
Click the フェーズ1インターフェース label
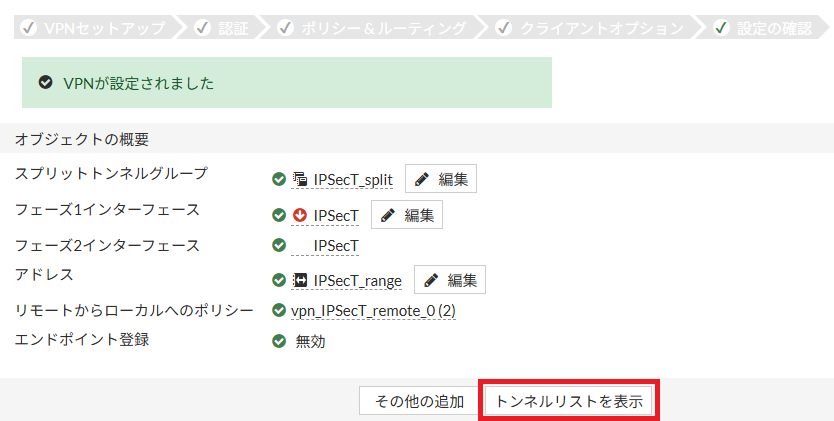[x=107, y=209]
